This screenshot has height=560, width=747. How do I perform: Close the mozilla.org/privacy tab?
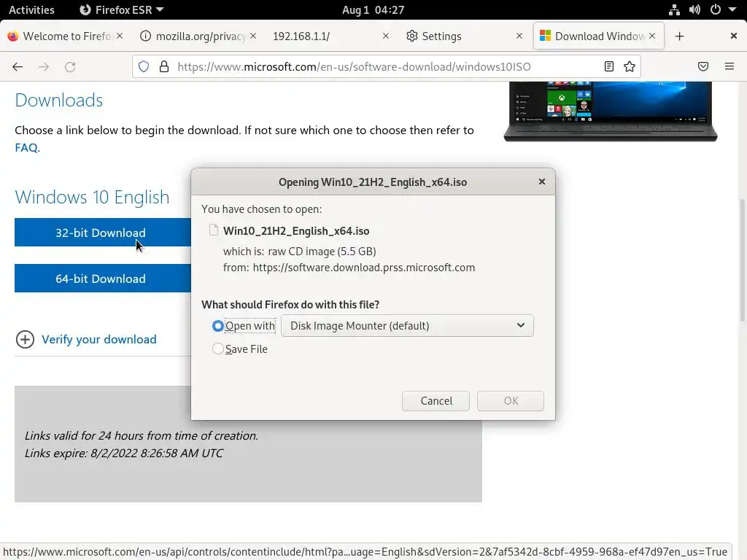(253, 36)
